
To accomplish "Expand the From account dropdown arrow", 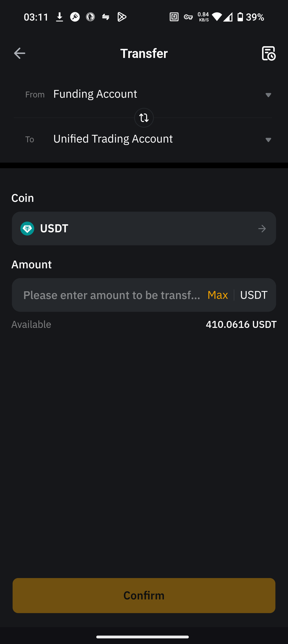I will tap(268, 95).
